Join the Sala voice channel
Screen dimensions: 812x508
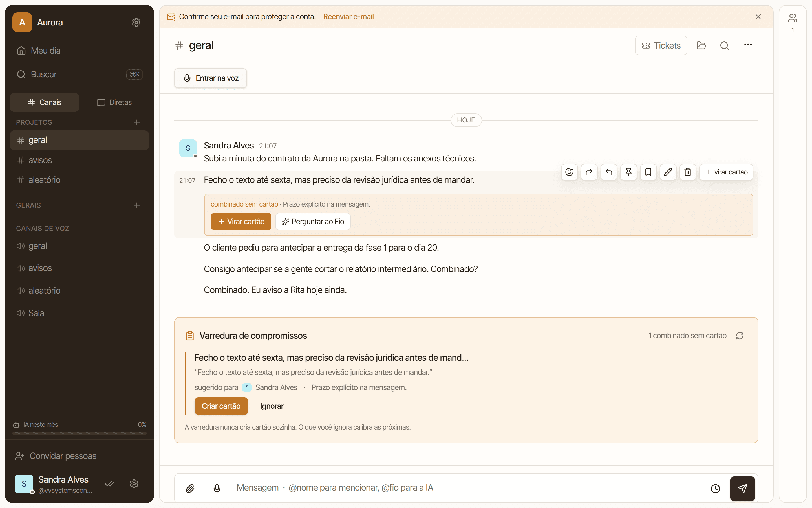80,313
